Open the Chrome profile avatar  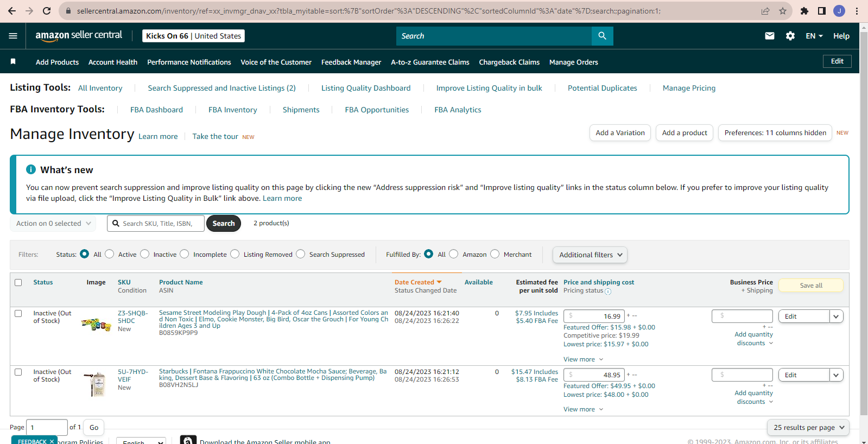839,11
